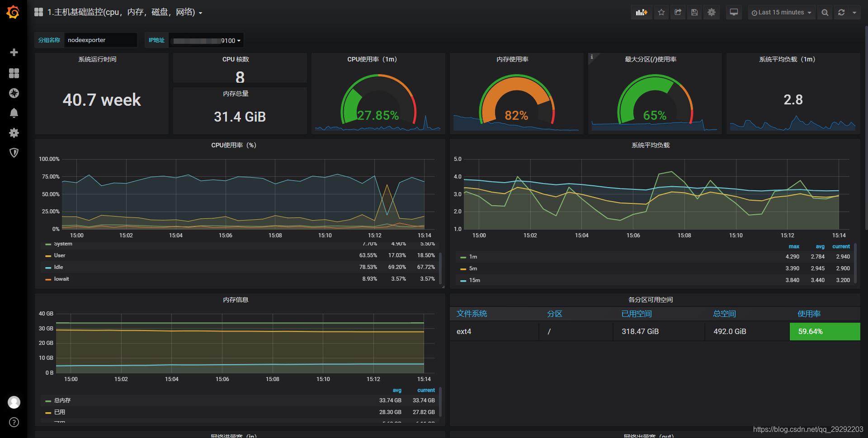Show info tooltip on largest partition panel

click(592, 57)
